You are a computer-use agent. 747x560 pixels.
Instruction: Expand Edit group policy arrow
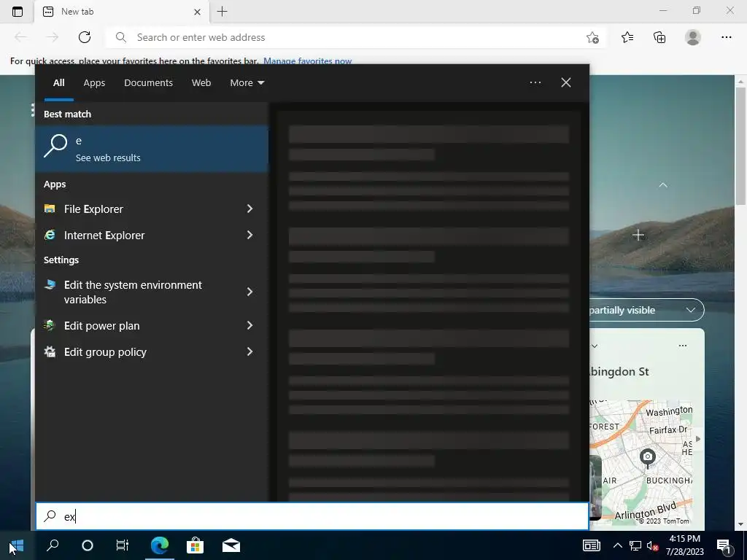pos(249,351)
